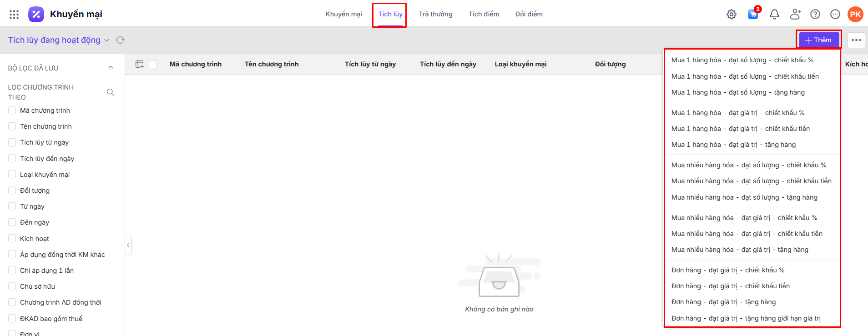
Task: Enable the Kích hoạt filter checkbox
Action: coord(12,239)
